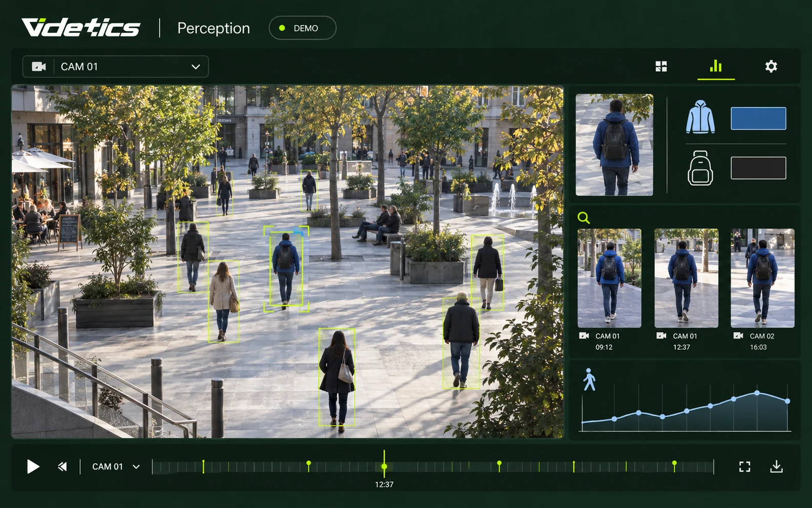Image resolution: width=812 pixels, height=508 pixels.
Task: Click the Videtics logo
Action: pos(81,28)
